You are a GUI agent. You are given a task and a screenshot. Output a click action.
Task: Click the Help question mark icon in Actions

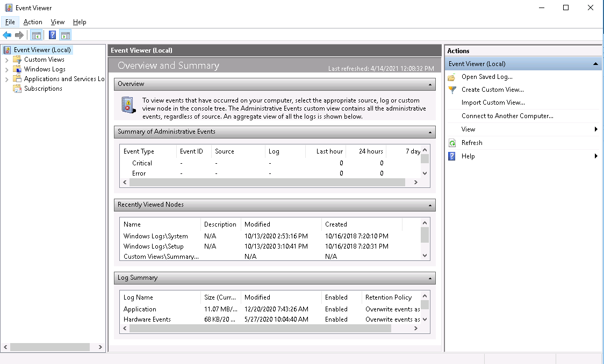(x=452, y=156)
